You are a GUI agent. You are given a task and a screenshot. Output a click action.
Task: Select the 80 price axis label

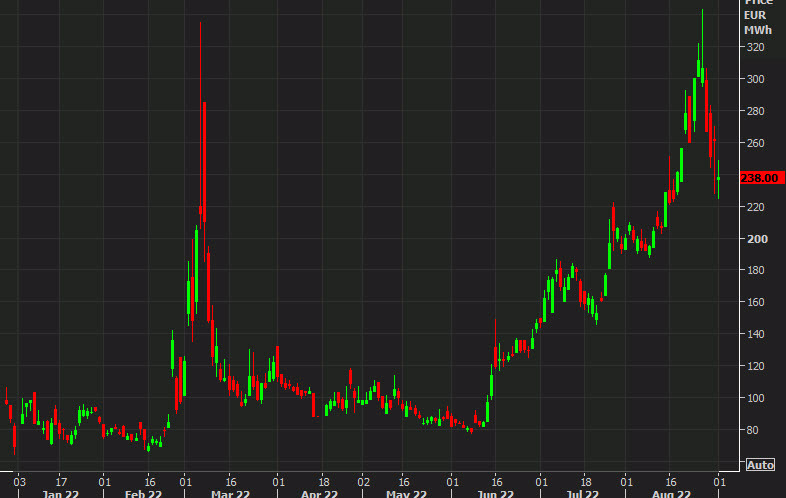tap(752, 430)
